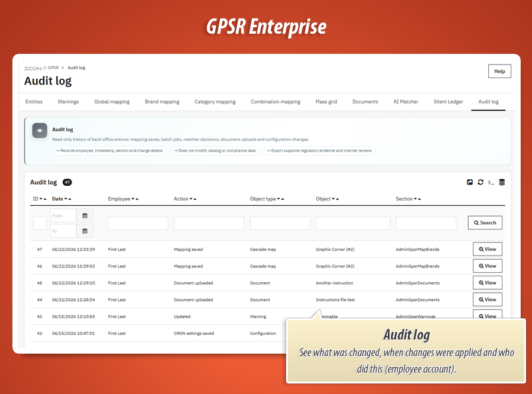Sort Object column descending with down arrow
Image resolution: width=532 pixels, height=394 pixels.
point(333,199)
